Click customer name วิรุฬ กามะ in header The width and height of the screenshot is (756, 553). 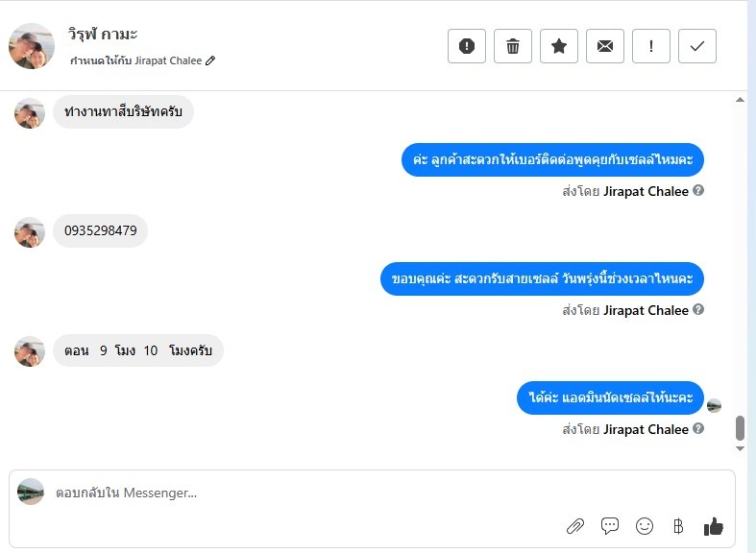103,35
